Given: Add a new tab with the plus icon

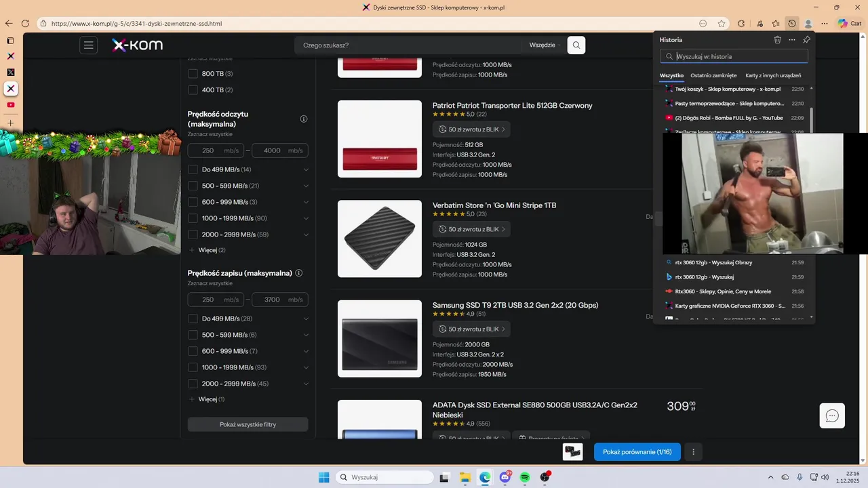Looking at the screenshot, I should (x=10, y=123).
